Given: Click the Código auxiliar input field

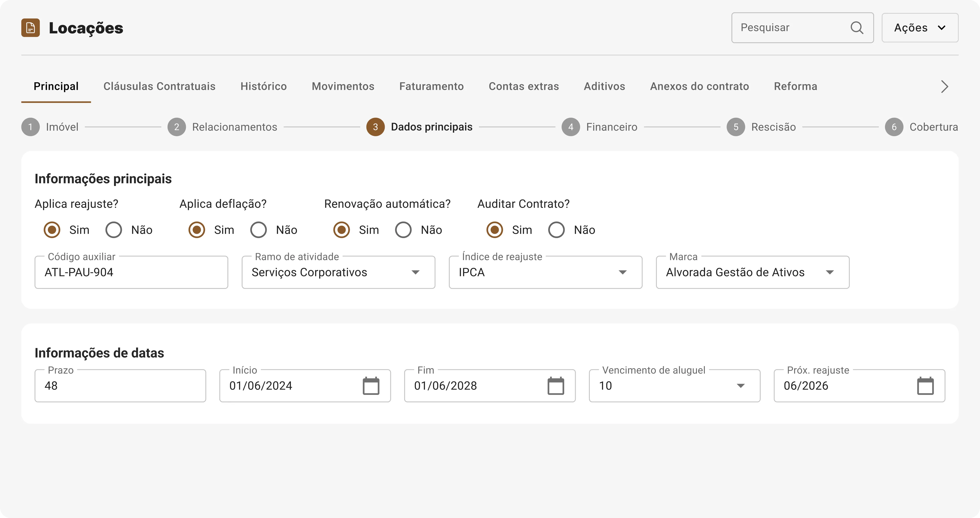Looking at the screenshot, I should (131, 272).
